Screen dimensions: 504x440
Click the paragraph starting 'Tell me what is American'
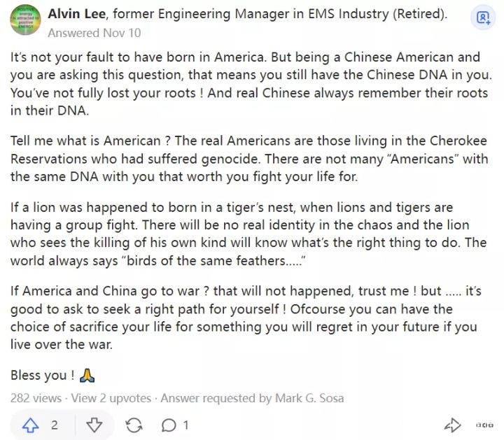pyautogui.click(x=248, y=159)
